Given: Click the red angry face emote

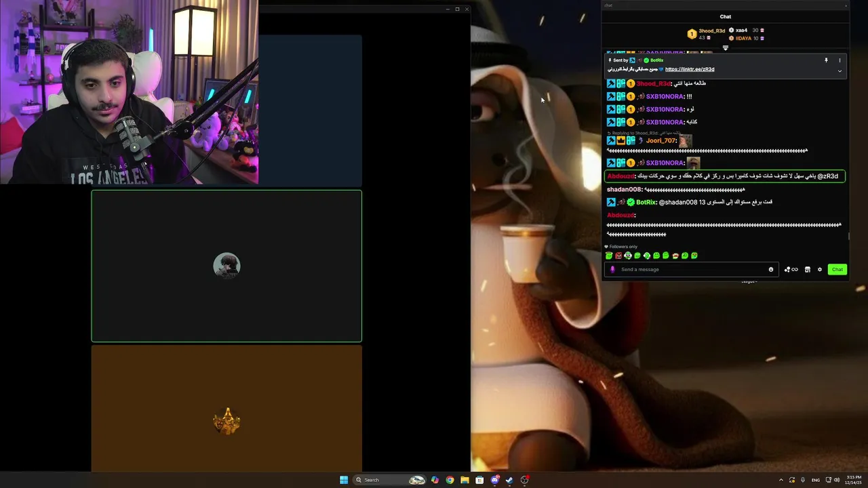Looking at the screenshot, I should [x=618, y=256].
